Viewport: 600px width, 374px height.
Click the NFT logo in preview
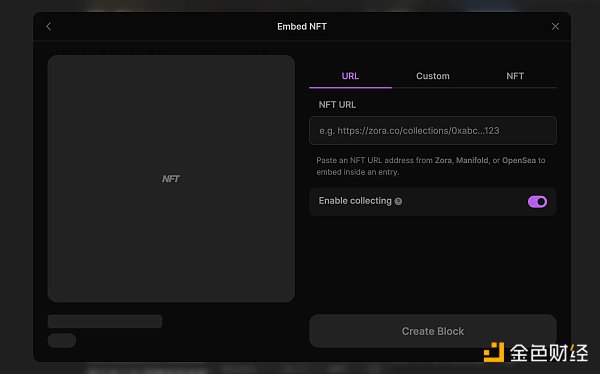tap(171, 179)
